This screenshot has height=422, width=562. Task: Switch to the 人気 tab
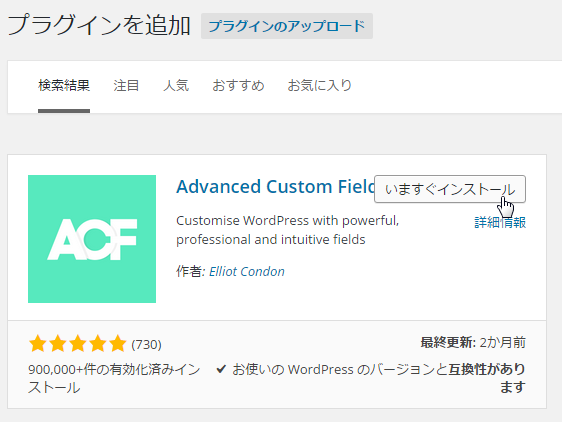tap(176, 86)
